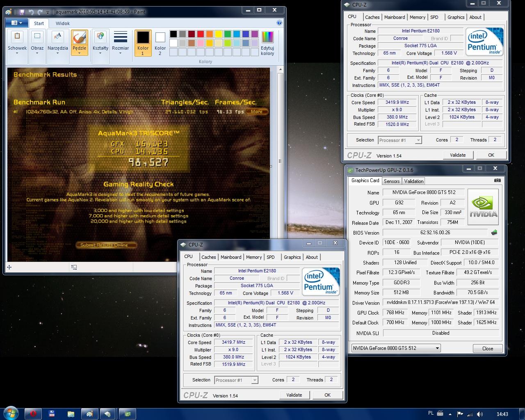Click the network signal tray icon
Screen dimensions: 525x420
(x=471, y=414)
